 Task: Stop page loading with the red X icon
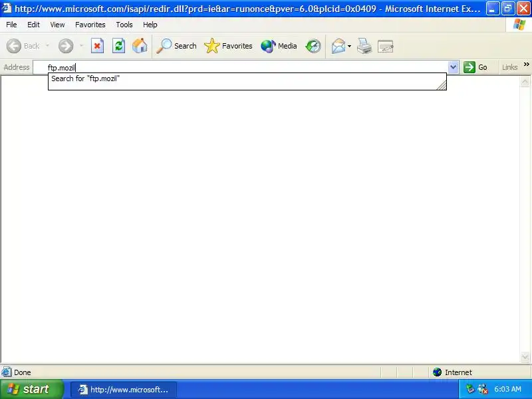pos(97,46)
